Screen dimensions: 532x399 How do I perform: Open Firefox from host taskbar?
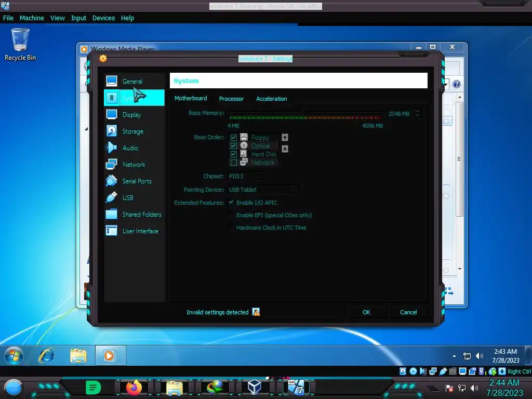134,387
